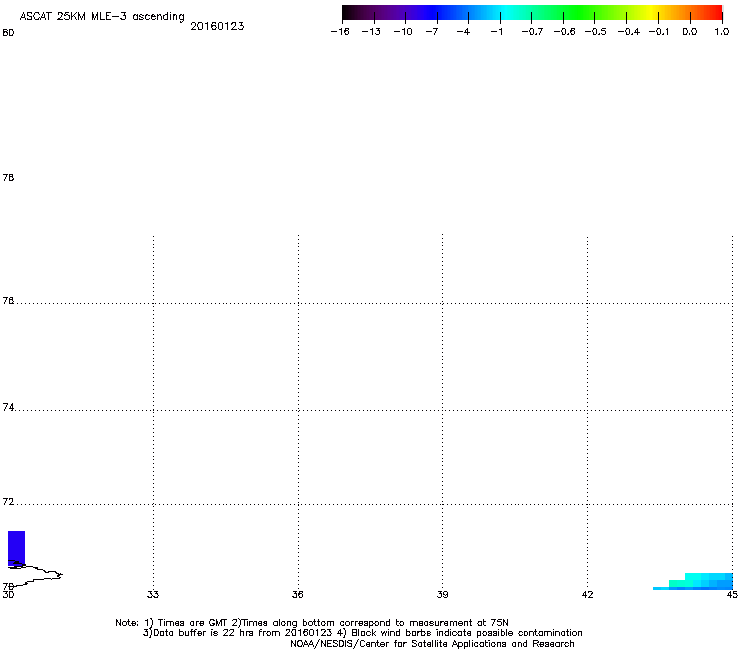Click the longitude label 45
Viewport: 740px width, 650px height.
[x=732, y=595]
